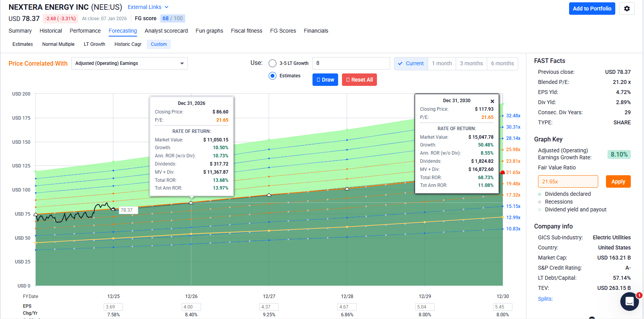
Task: Close the Dec 31, 2030 tooltip
Action: pos(492,101)
